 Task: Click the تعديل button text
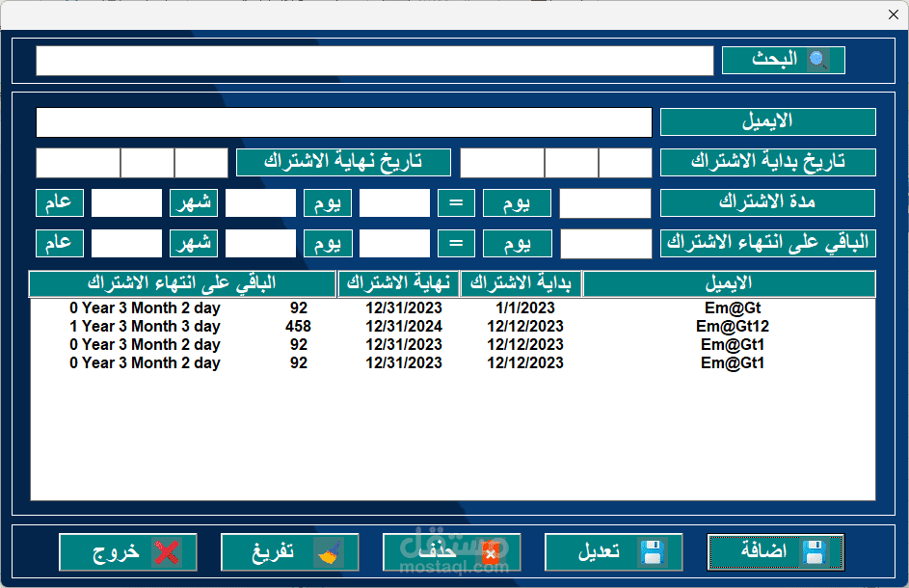(599, 550)
